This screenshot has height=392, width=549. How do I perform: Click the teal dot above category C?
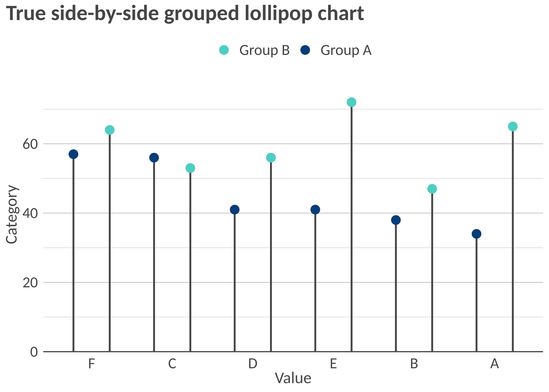click(190, 168)
